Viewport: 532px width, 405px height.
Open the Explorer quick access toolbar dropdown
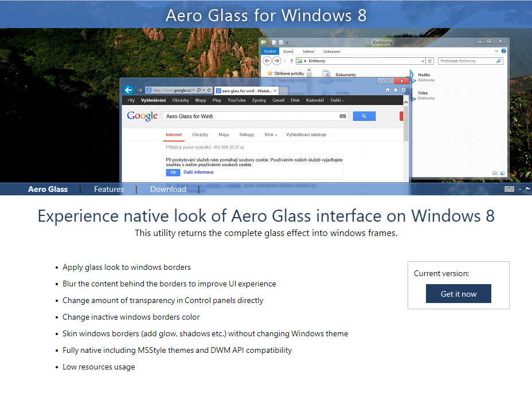[287, 43]
